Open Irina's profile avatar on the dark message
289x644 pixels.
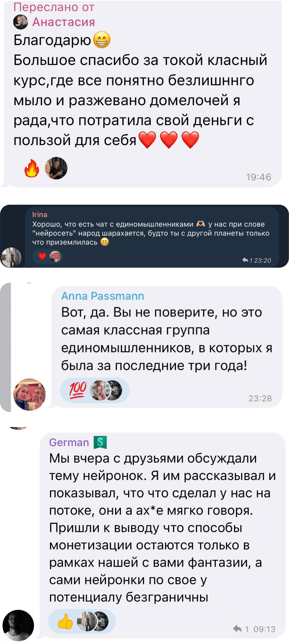tap(11, 257)
